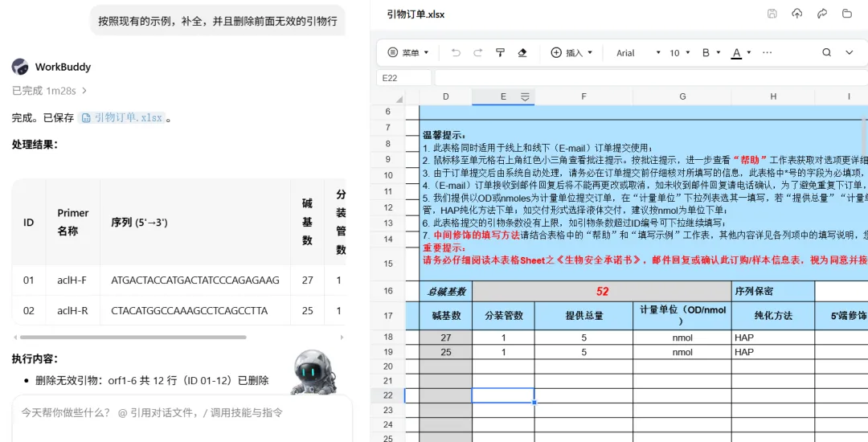Click the E22 cell name box
This screenshot has height=442, width=868.
point(403,78)
